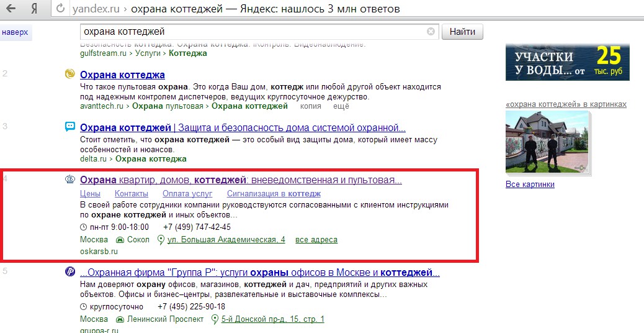Open the Сигнализация в коттедж sitelink
Viewport: 644px width, 333px height.
[274, 194]
